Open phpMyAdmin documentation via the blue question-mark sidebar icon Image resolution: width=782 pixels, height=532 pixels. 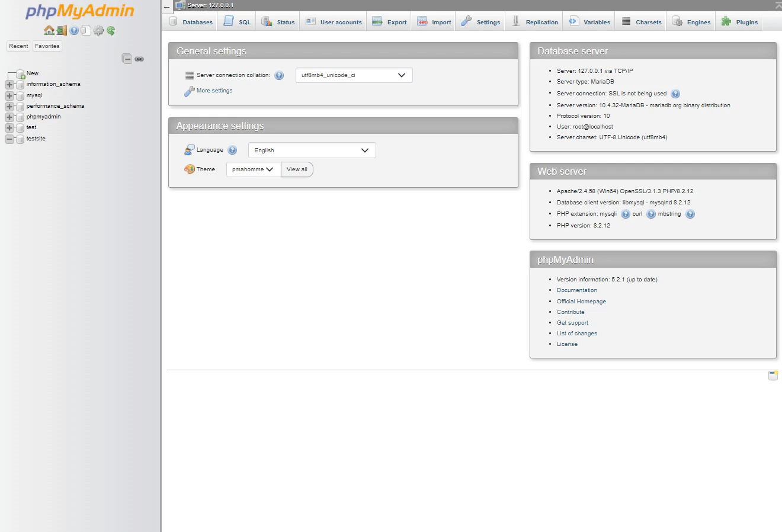pos(74,30)
